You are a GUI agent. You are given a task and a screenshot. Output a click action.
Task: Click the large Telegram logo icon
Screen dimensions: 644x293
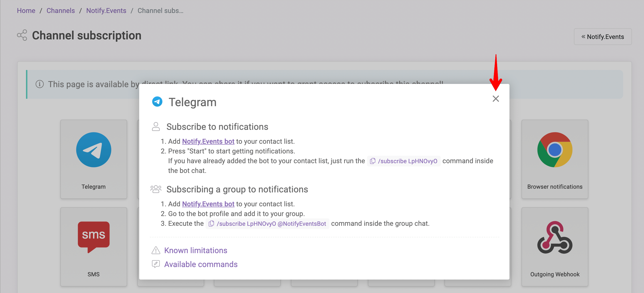93,150
